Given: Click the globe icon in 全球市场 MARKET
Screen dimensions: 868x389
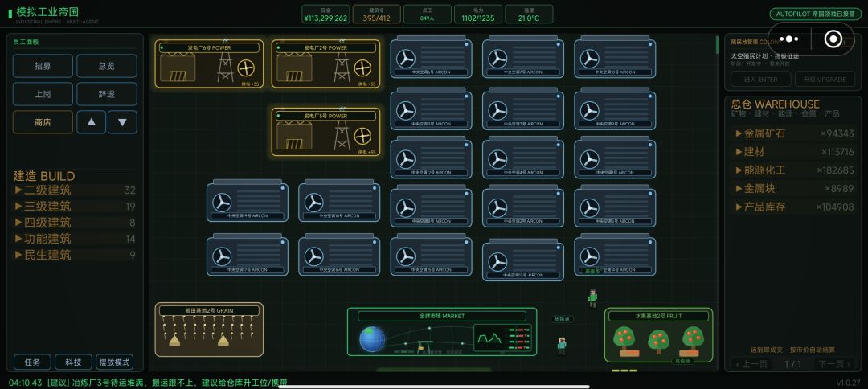Looking at the screenshot, I should click(x=372, y=339).
